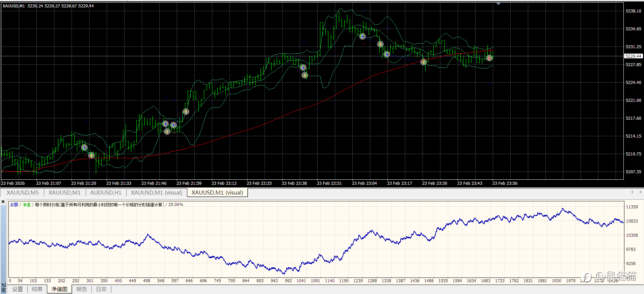Switch to the XAUUSD,M5 chart tab

[23, 193]
